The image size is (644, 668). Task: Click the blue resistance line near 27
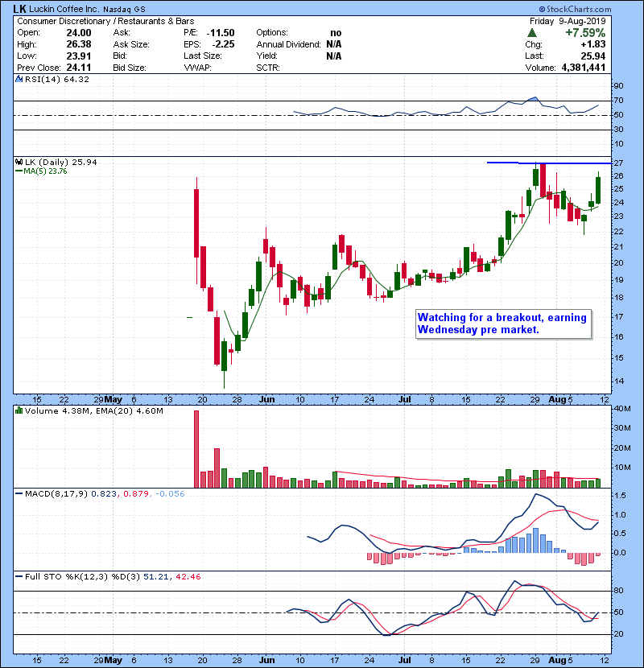click(x=549, y=163)
